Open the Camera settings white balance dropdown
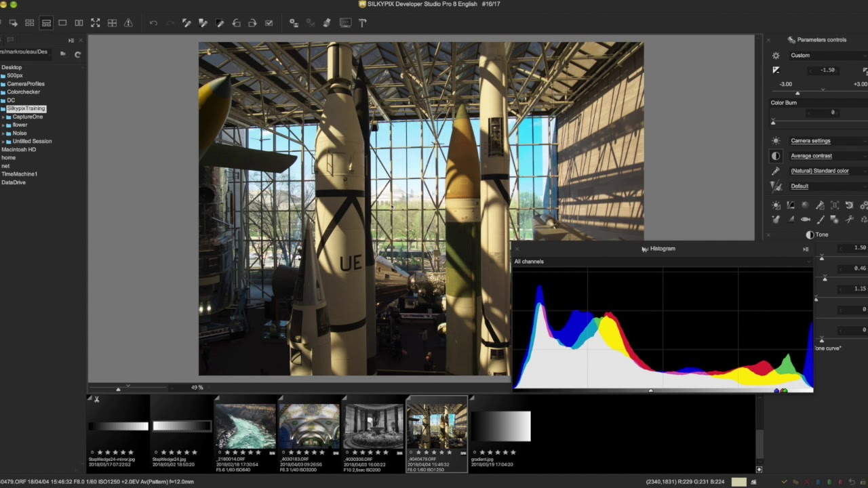The height and width of the screenshot is (488, 868). [x=827, y=141]
